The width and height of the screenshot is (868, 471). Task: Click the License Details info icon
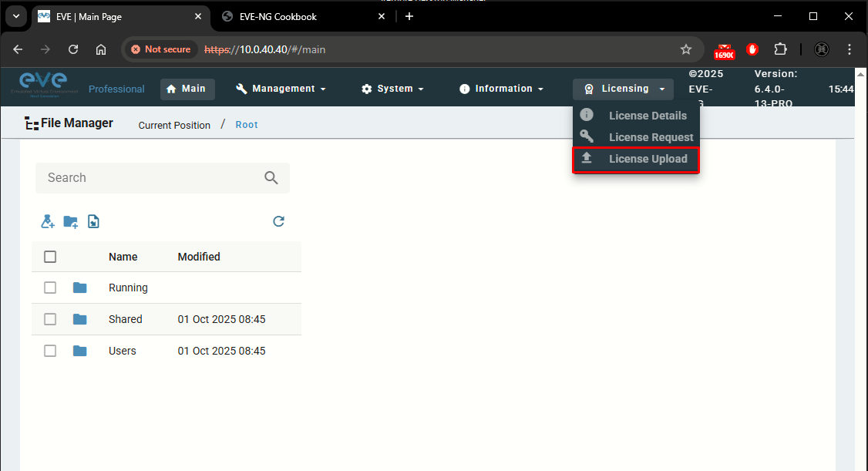[x=587, y=115]
